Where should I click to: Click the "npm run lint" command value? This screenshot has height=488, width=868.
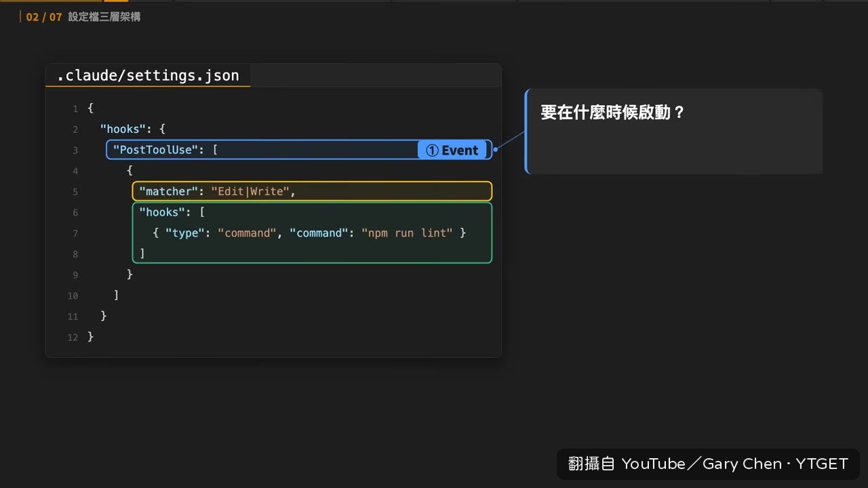(407, 232)
